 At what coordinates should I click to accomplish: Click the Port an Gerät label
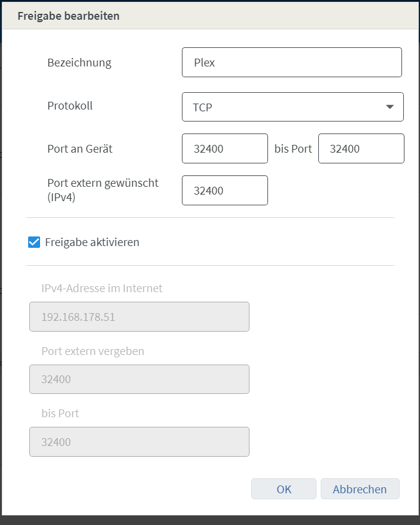80,149
